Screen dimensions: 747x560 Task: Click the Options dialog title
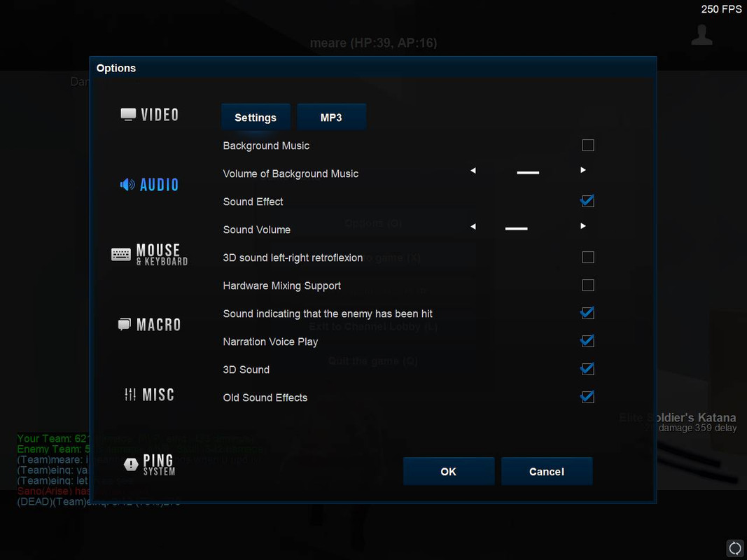click(x=116, y=68)
